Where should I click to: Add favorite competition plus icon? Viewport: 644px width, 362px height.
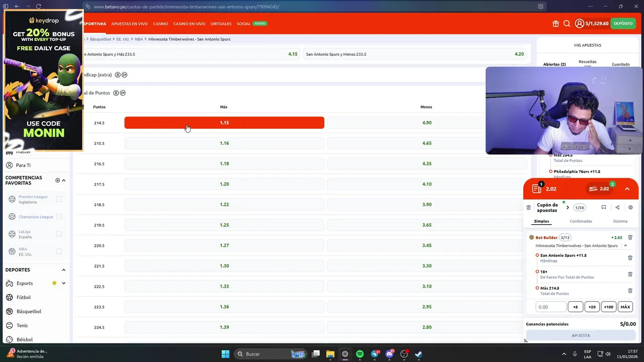57,180
